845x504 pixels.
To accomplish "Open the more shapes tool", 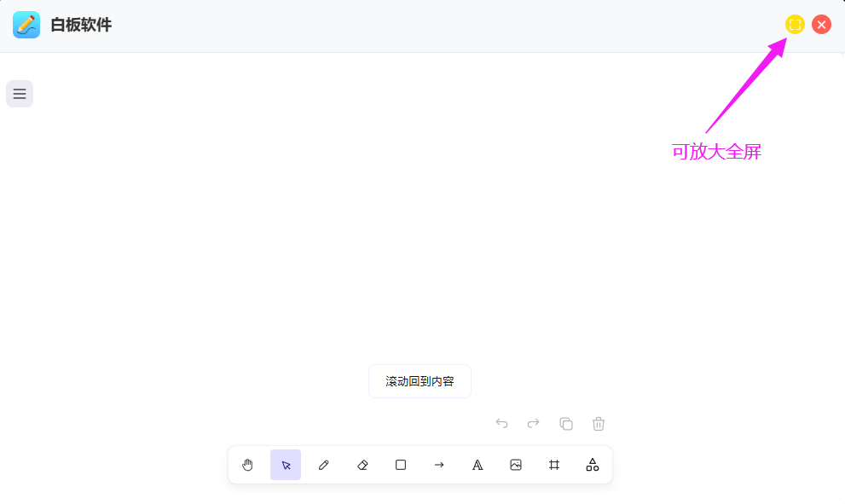I will [593, 465].
